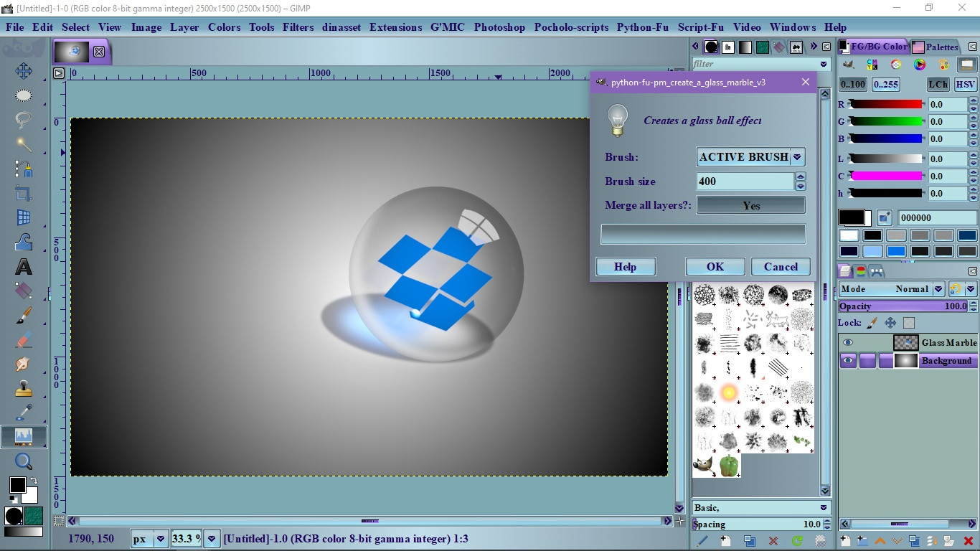Viewport: 980px width, 551px height.
Task: Expand the Basic brush tag dropdown
Action: coord(823,507)
